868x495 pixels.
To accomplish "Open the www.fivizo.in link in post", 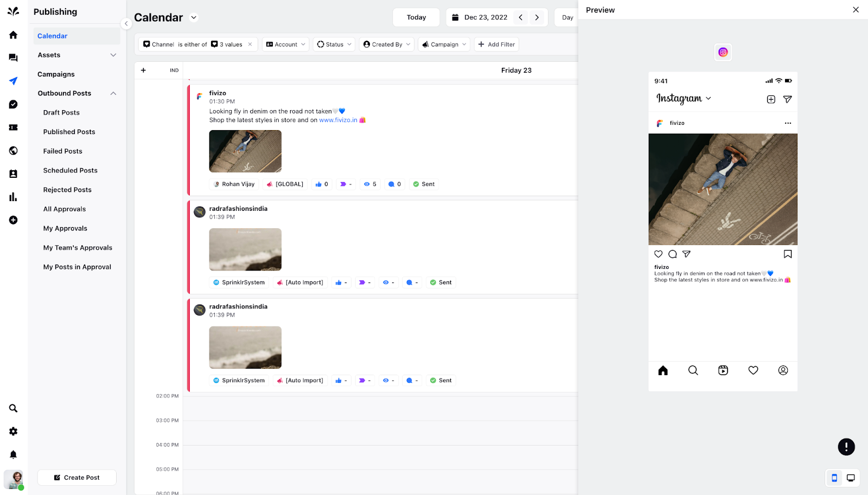I will click(x=338, y=120).
